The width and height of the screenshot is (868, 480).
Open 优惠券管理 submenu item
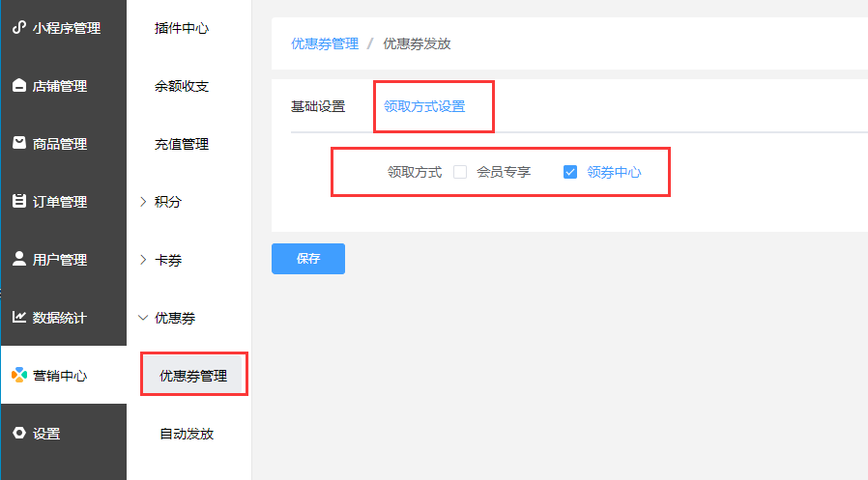[193, 376]
